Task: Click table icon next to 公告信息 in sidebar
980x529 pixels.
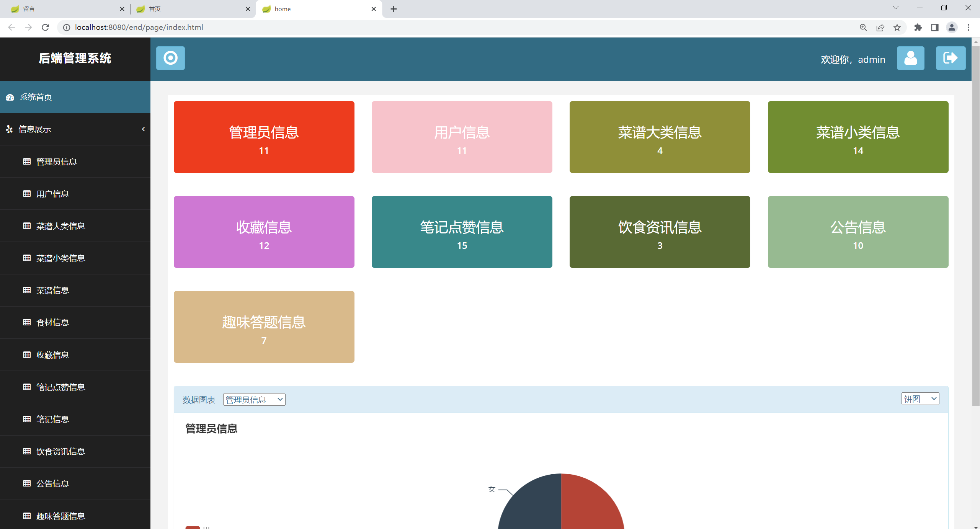Action: tap(27, 483)
